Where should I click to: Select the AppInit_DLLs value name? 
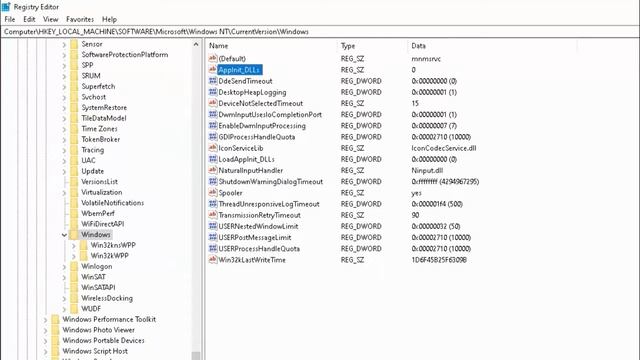coord(239,70)
